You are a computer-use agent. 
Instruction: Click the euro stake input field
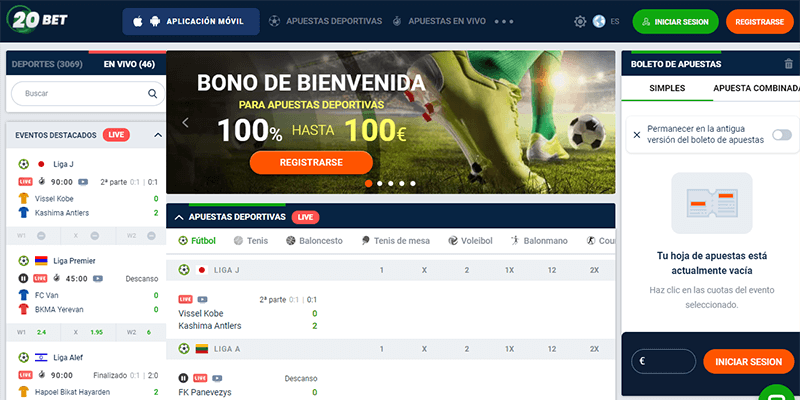(x=664, y=361)
